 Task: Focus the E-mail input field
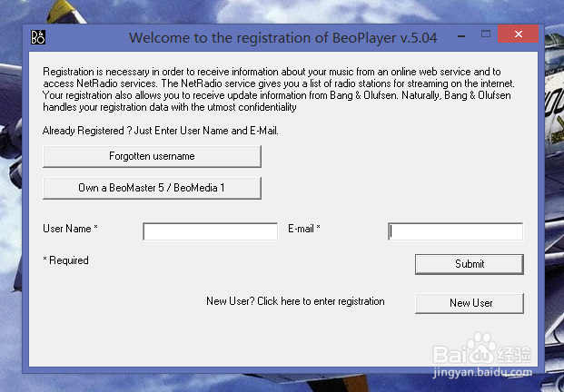[x=456, y=231]
